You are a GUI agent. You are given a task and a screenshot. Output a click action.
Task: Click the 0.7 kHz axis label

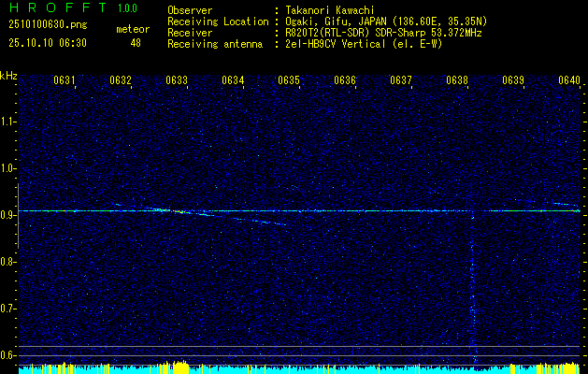[x=7, y=309]
